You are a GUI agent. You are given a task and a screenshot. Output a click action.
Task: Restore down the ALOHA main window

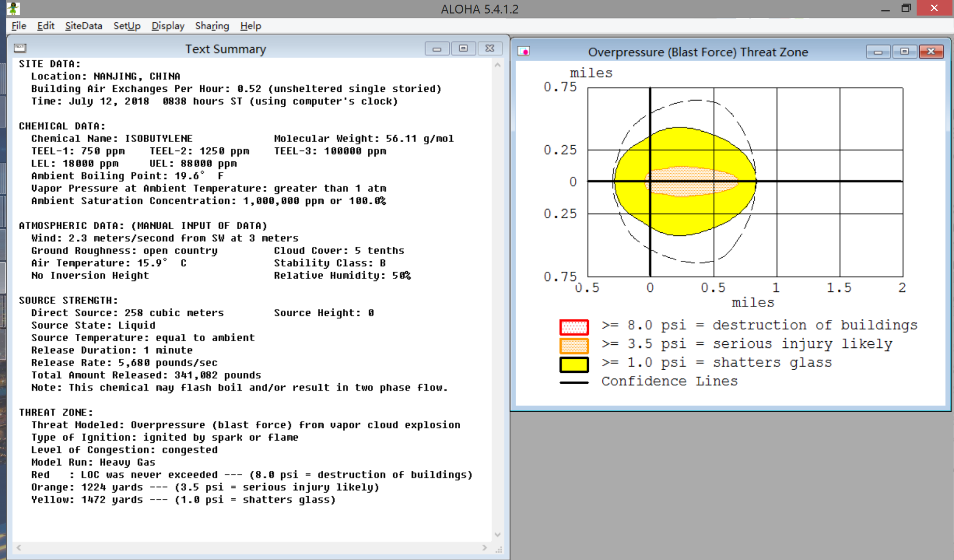coord(906,8)
